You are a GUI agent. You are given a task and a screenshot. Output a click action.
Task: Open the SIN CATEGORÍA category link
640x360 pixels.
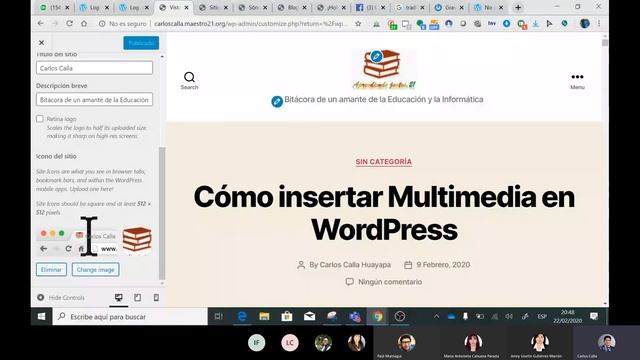point(383,162)
